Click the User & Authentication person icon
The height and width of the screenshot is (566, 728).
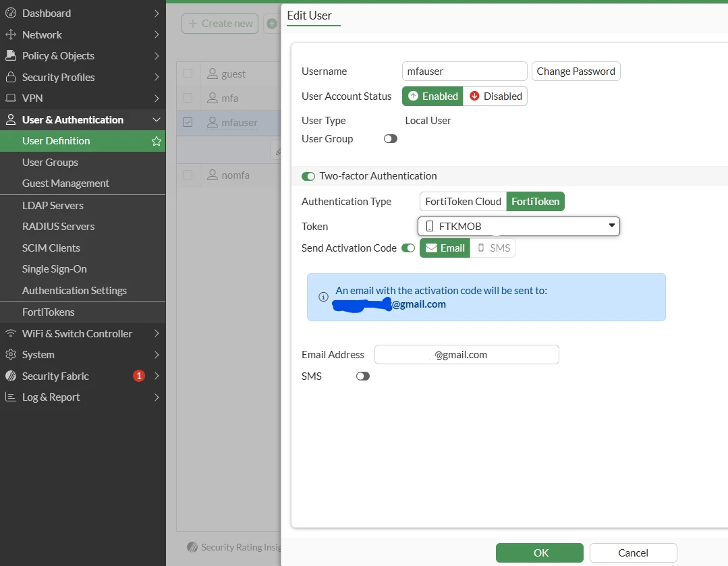click(x=11, y=119)
